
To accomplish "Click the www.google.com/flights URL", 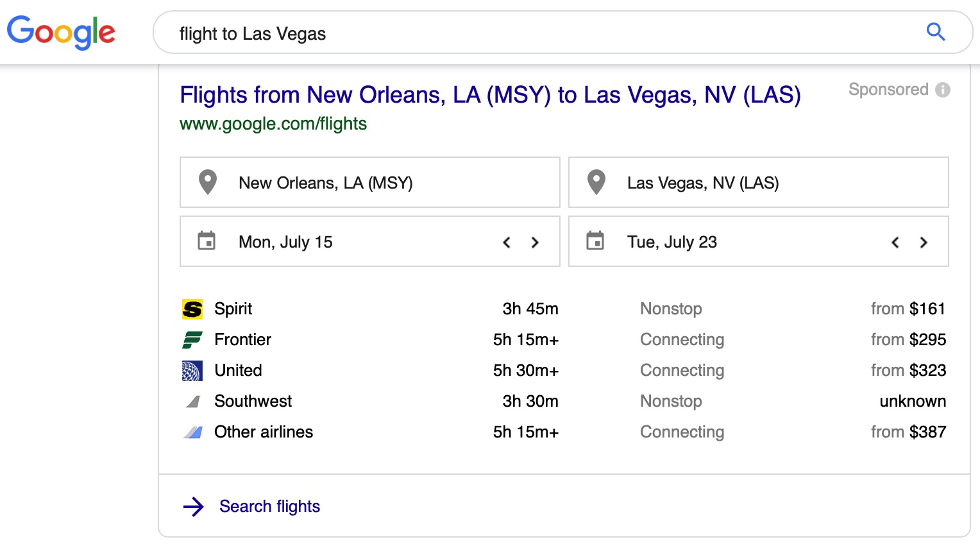I will pyautogui.click(x=273, y=124).
